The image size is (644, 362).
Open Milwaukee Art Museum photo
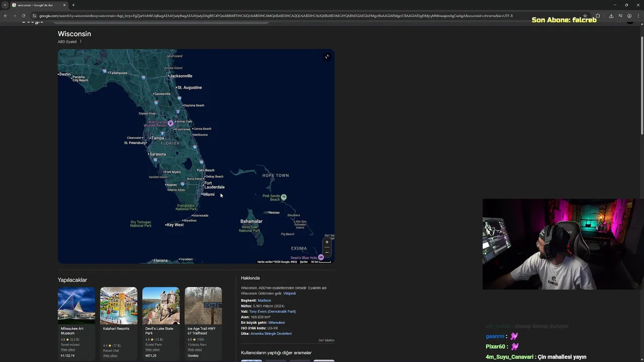tap(76, 306)
